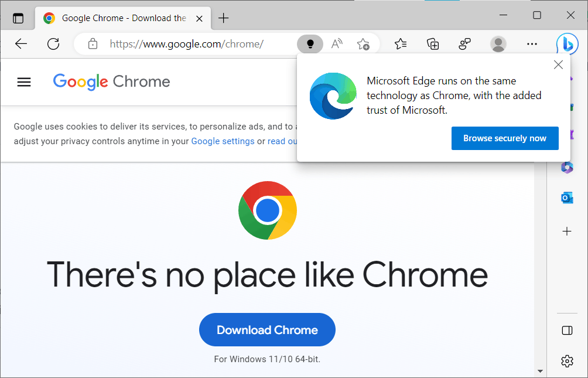
Task: Open Bing Discover with the Copilot icon
Action: click(567, 43)
